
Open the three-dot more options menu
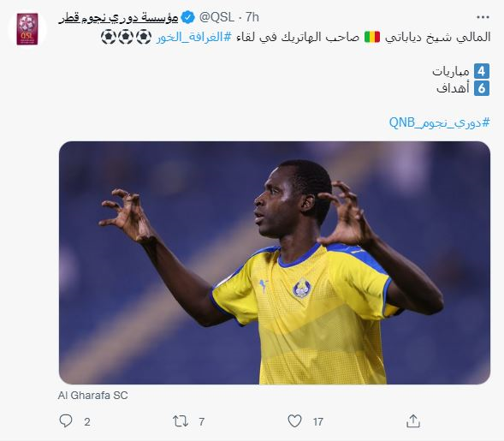[483, 17]
